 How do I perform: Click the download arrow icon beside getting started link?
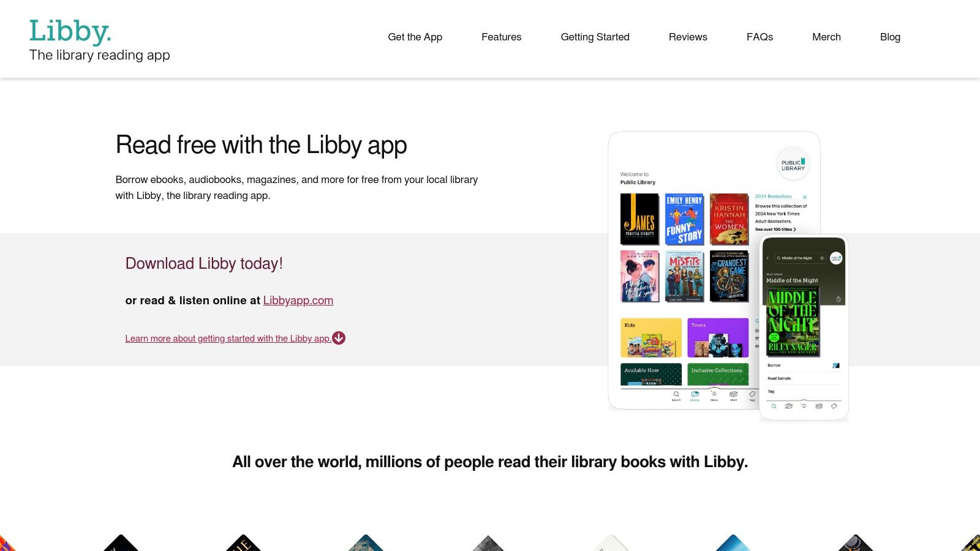(x=339, y=338)
